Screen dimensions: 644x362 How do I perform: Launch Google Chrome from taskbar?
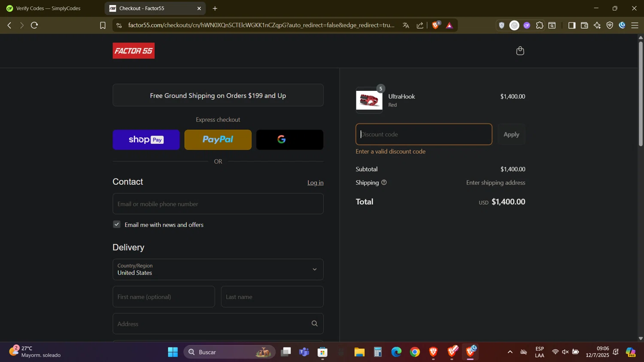tap(415, 352)
